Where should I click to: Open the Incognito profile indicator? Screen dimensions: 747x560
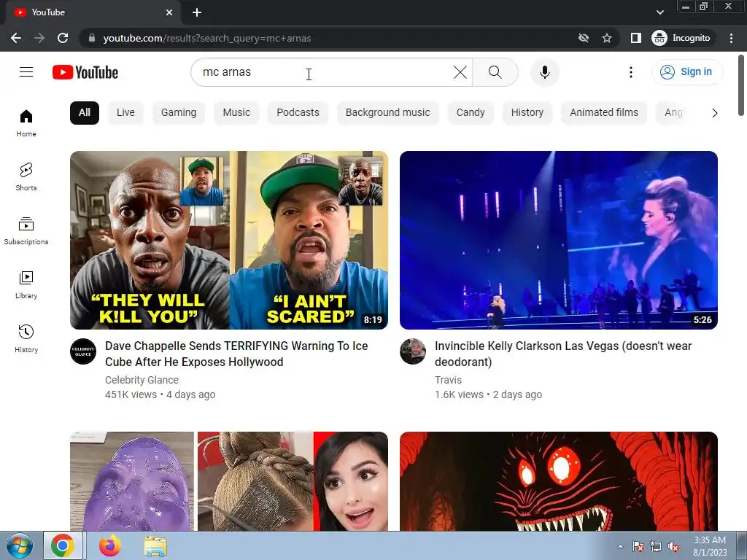coord(681,38)
